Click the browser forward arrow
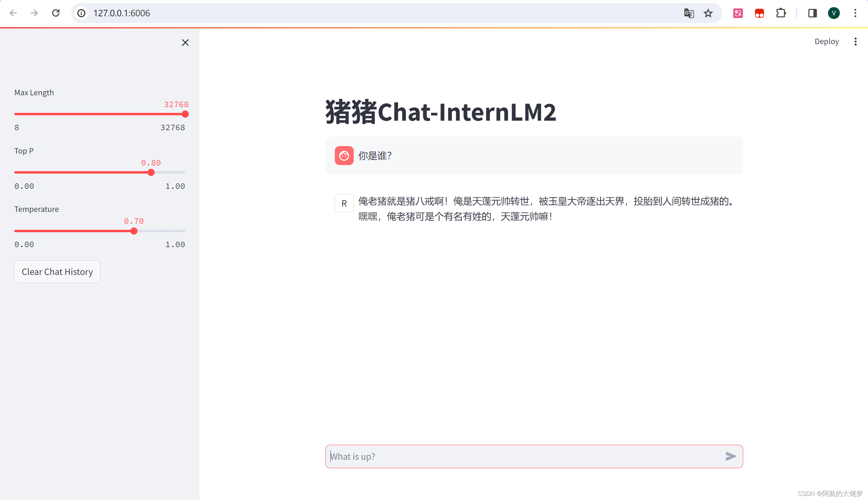 34,13
